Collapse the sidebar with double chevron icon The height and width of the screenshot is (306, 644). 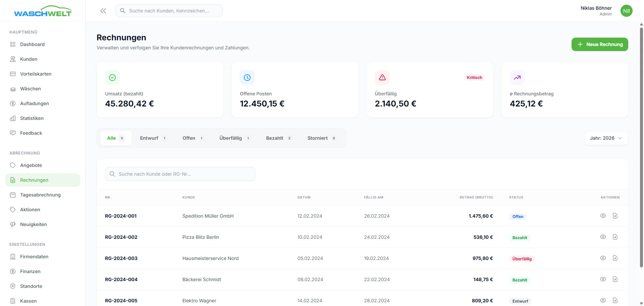[x=103, y=11]
